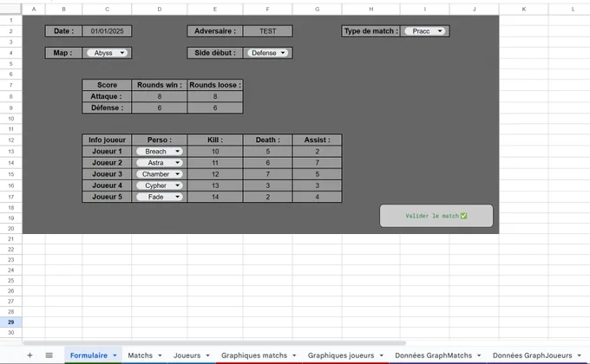
Task: Select Joueur 2 kill value 11
Action: (215, 162)
